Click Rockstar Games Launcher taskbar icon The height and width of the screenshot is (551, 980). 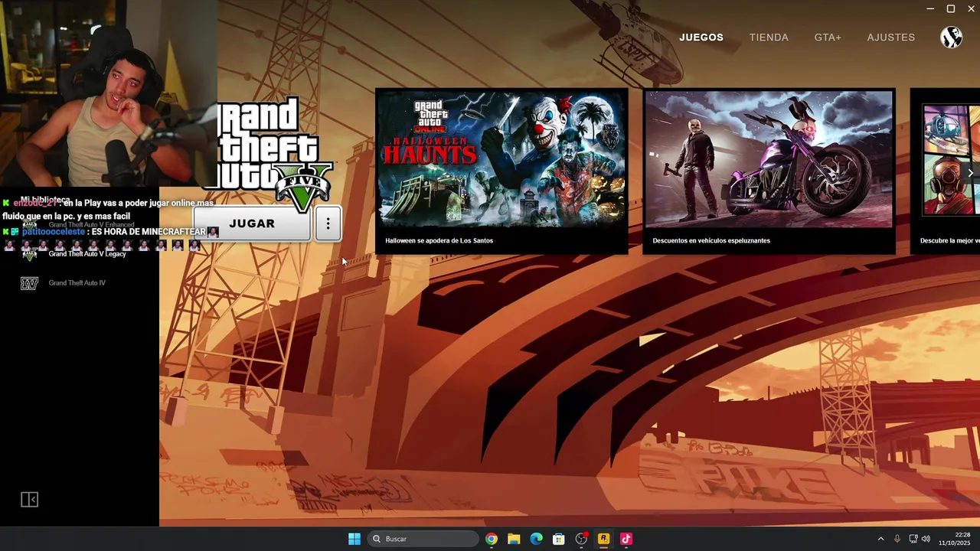click(x=603, y=539)
